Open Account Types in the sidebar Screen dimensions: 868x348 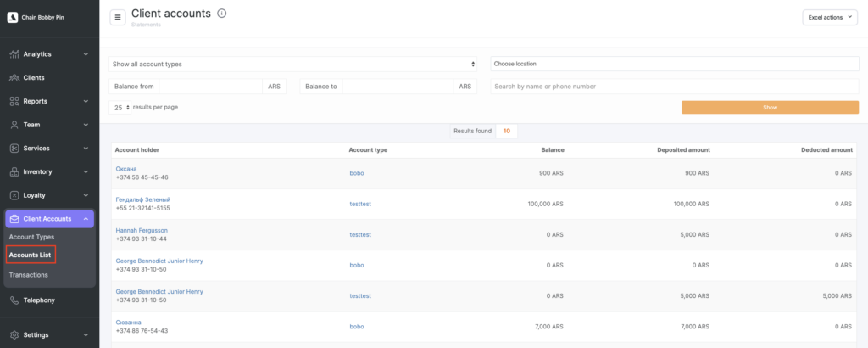[x=31, y=237]
